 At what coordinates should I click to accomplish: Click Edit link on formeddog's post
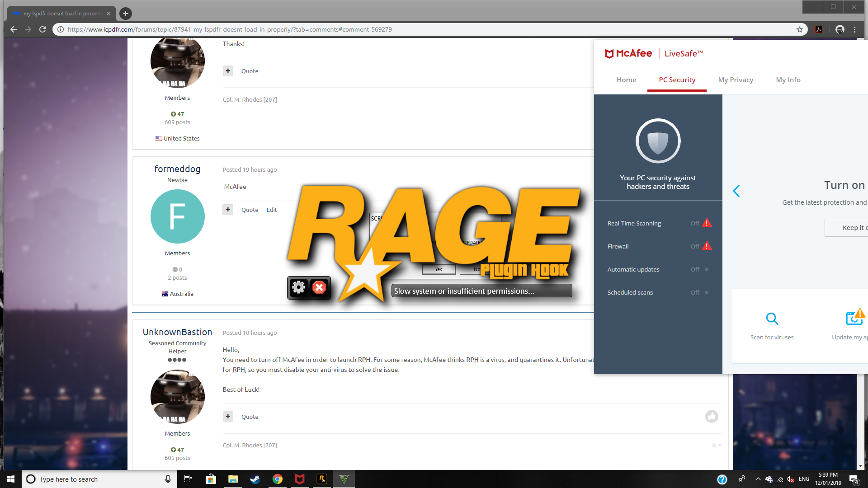[x=272, y=210]
